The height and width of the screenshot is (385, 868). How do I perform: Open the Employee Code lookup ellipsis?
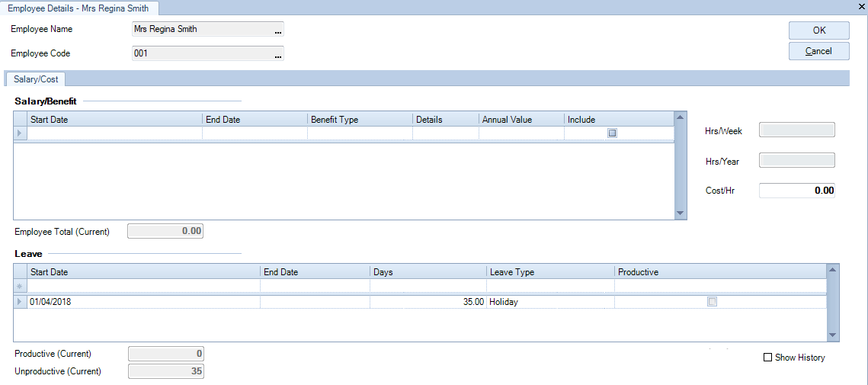point(278,56)
